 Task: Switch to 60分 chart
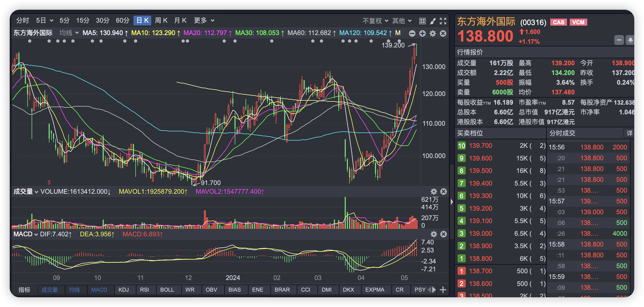click(x=123, y=21)
